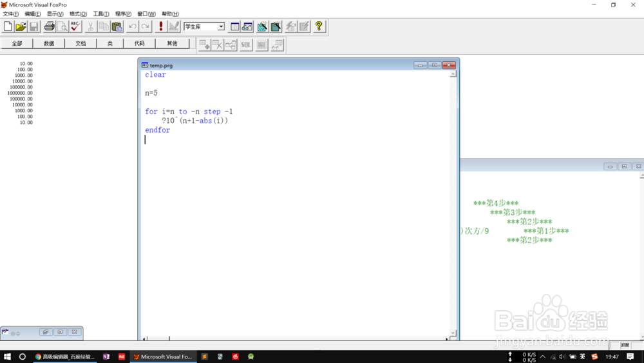Minimize the temp.prg editor window
Image resolution: width=644 pixels, height=363 pixels.
pyautogui.click(x=420, y=65)
